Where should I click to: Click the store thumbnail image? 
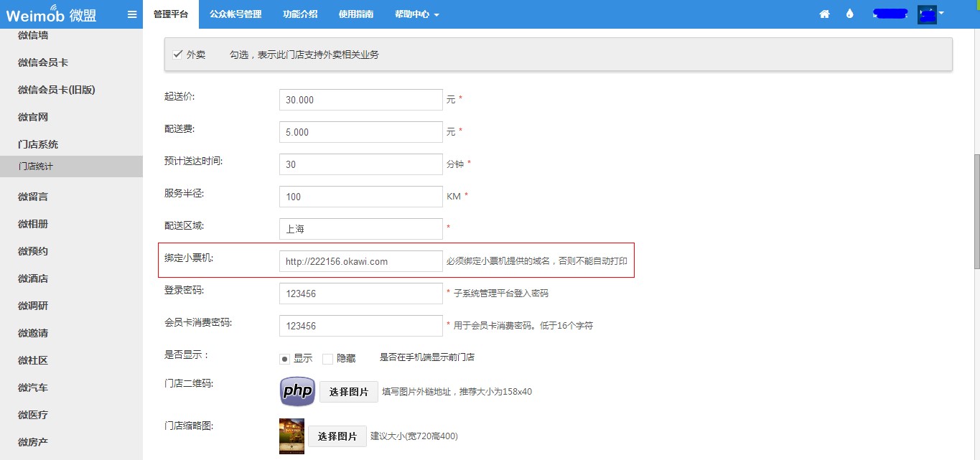pyautogui.click(x=291, y=436)
